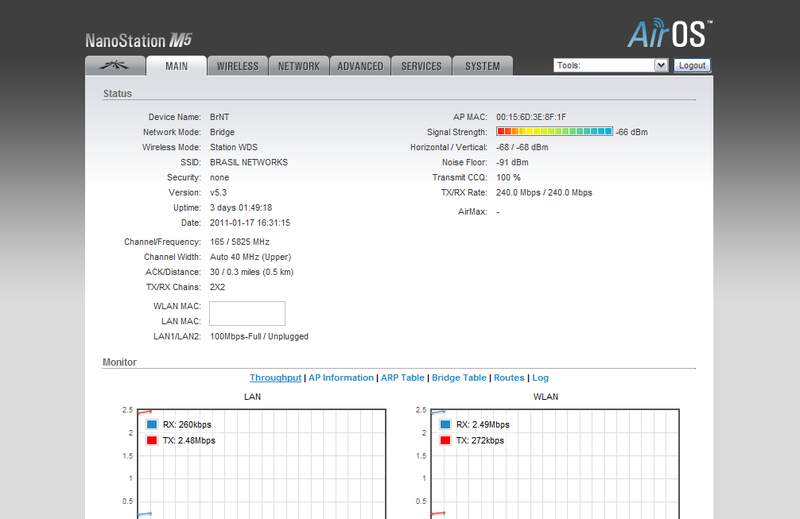Click the SSID value BRASIL NETWORKS
The height and width of the screenshot is (519, 800).
249,162
